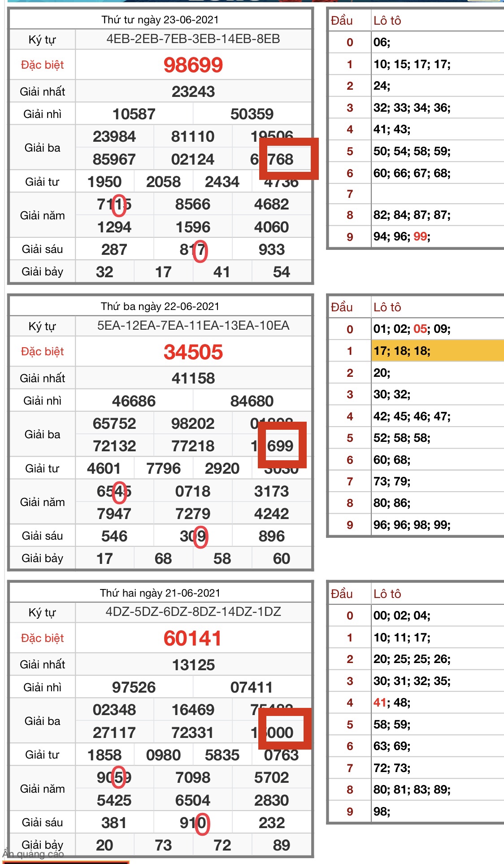Select the header 'Thứ tư ngày 23-06-2021'
The width and height of the screenshot is (504, 864).
tap(160, 20)
